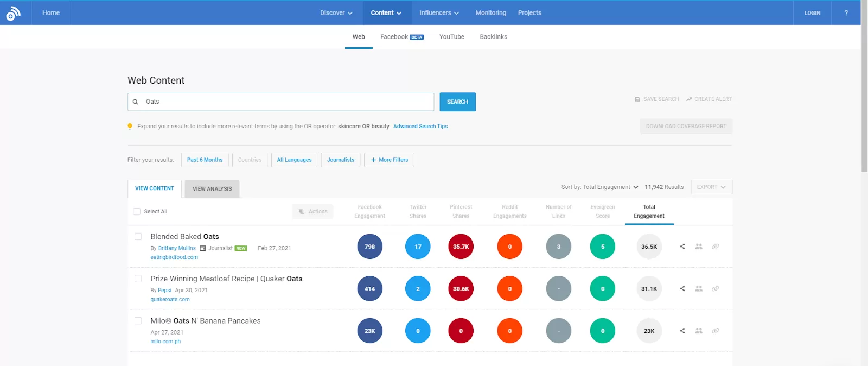Open the All Languages filter
This screenshot has width=868, height=366.
[x=294, y=160]
